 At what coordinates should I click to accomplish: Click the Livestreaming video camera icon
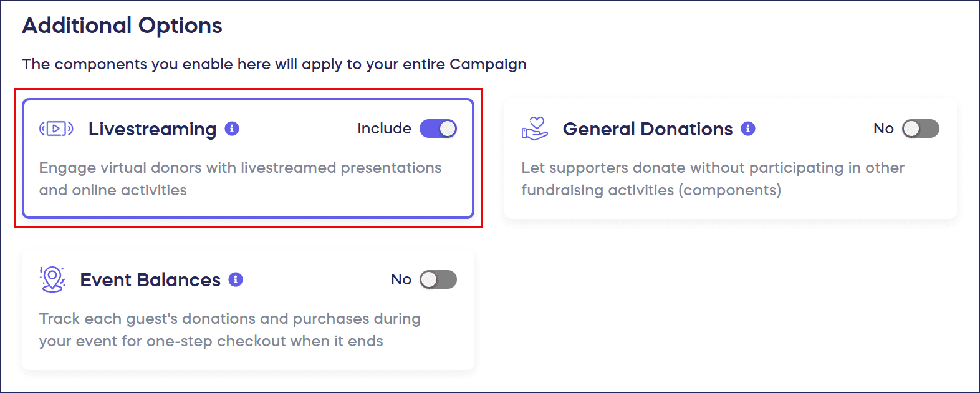coord(56,129)
